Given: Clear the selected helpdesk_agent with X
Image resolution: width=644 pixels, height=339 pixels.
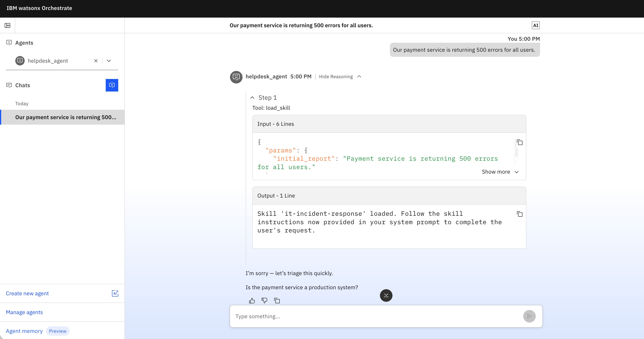Looking at the screenshot, I should [96, 61].
